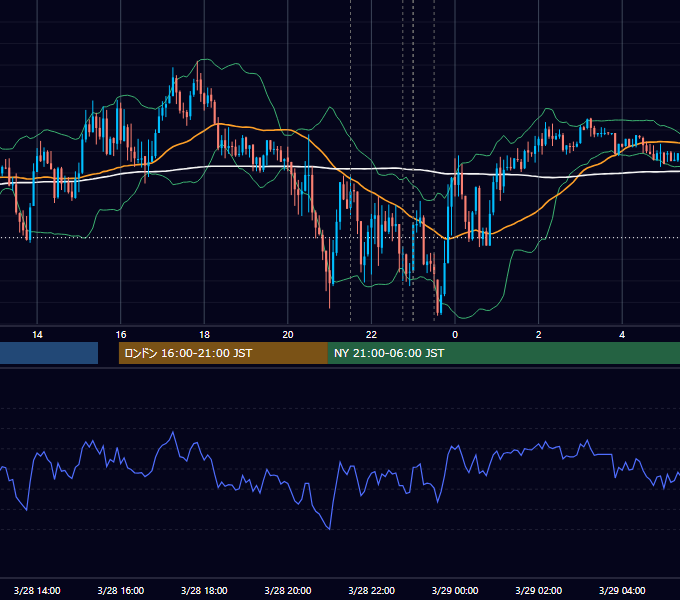This screenshot has height=600, width=680.
Task: Click the 3/29 00:00 time label
Action: (x=455, y=590)
